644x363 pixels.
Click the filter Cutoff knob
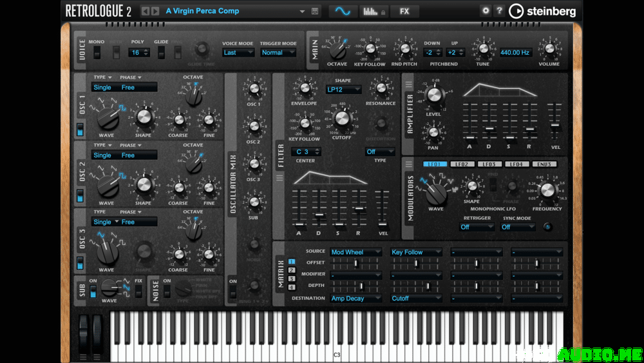click(x=342, y=119)
